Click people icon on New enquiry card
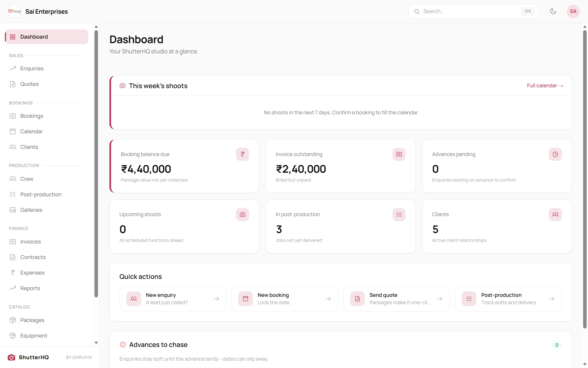 134,299
